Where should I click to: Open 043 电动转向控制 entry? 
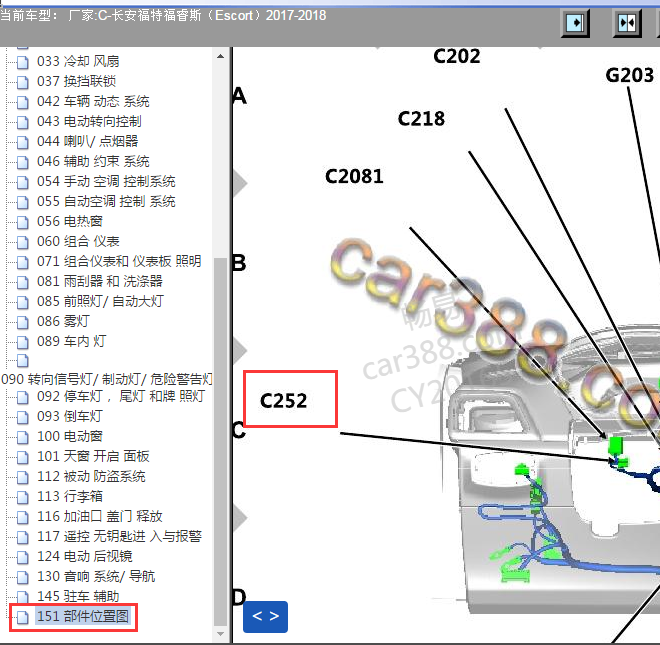(89, 121)
